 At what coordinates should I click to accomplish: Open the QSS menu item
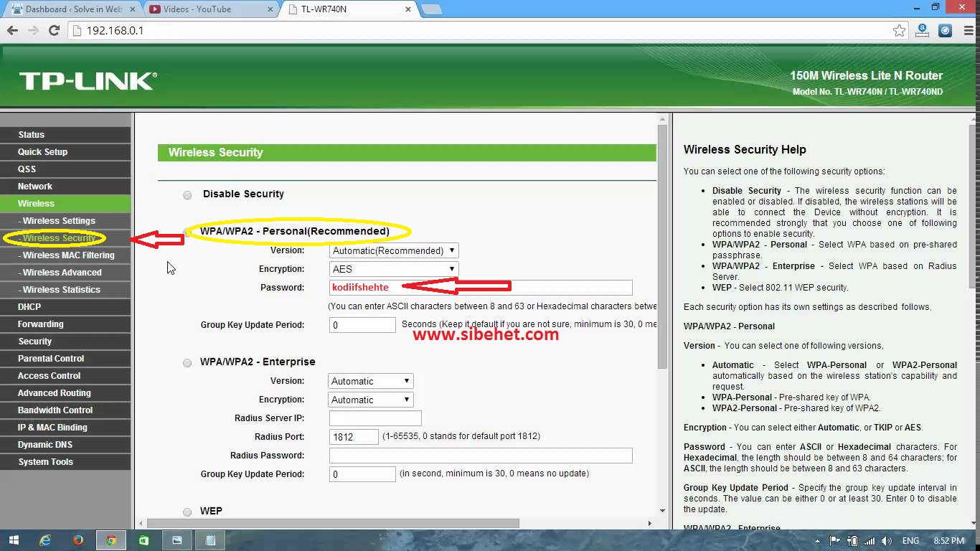[65, 169]
